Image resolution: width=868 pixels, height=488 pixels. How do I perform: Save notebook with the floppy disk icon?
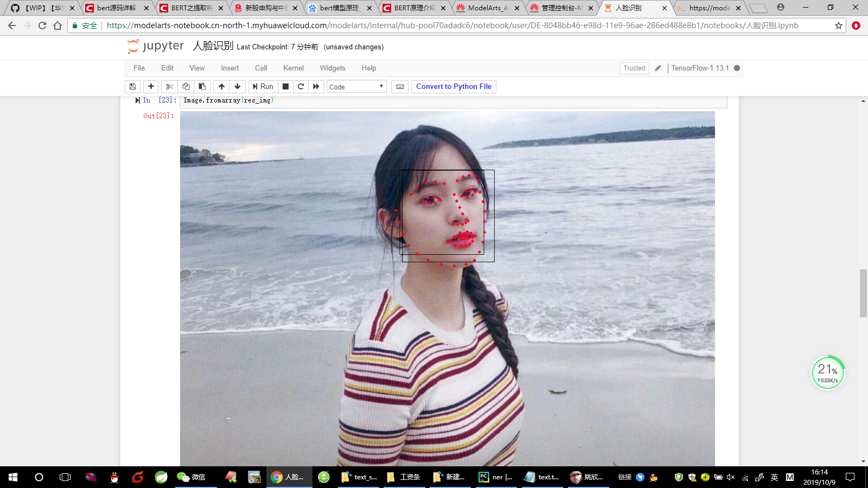(x=132, y=87)
